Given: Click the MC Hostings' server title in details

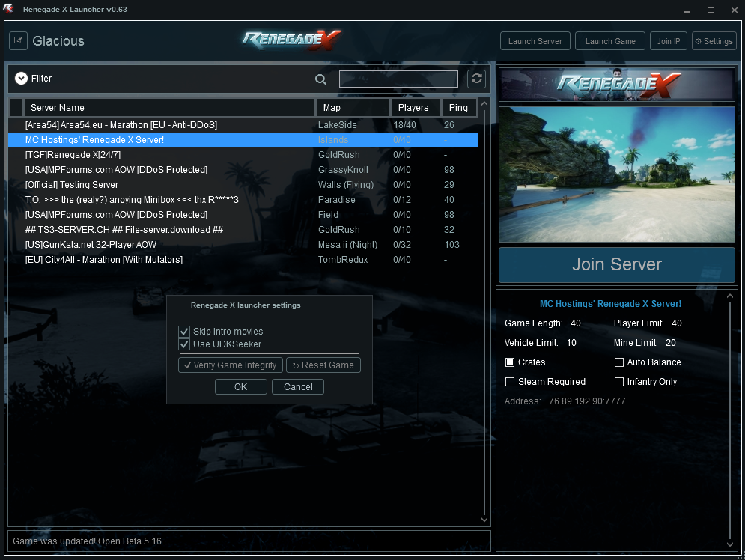Looking at the screenshot, I should 610,304.
